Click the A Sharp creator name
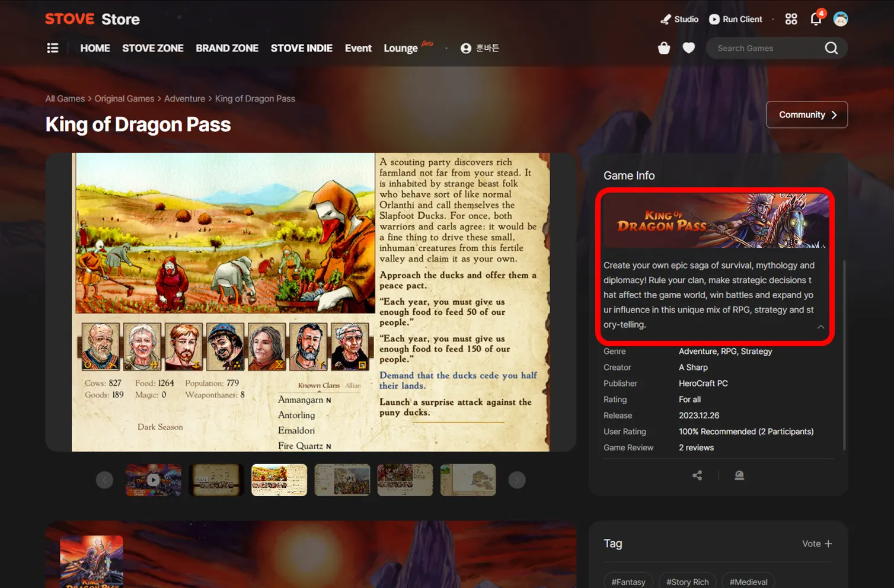 [x=693, y=367]
